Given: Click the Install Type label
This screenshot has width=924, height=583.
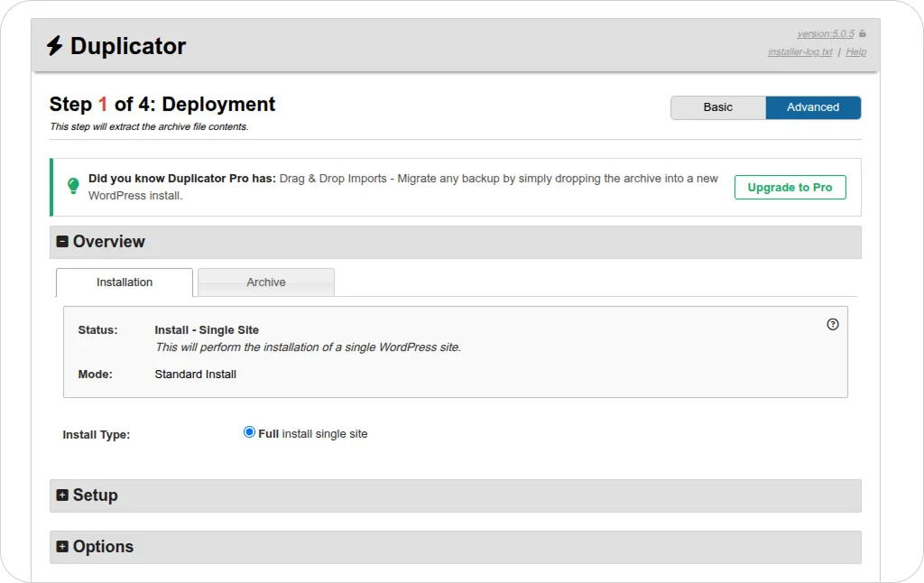Looking at the screenshot, I should point(96,435).
